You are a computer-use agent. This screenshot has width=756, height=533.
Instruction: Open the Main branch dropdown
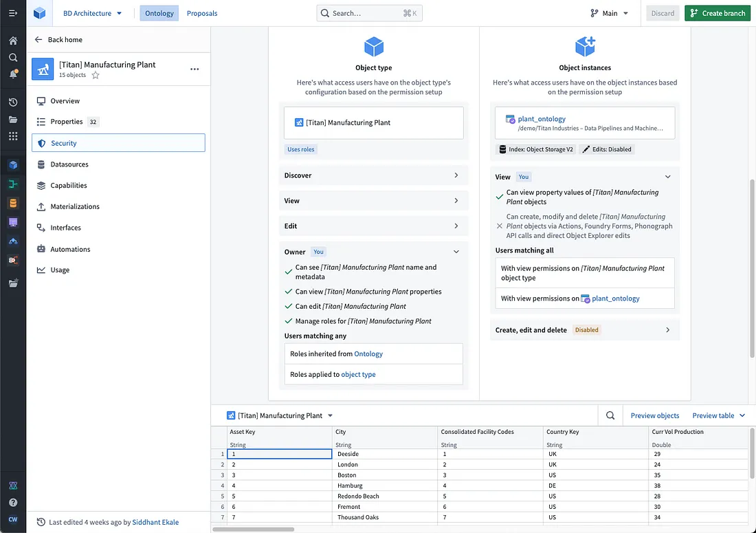[610, 13]
